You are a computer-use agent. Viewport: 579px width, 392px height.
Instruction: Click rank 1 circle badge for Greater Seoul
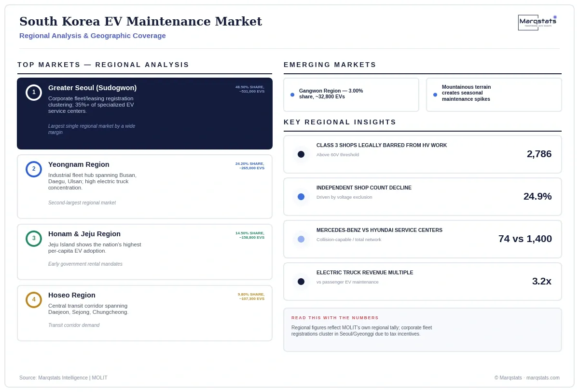(x=34, y=93)
